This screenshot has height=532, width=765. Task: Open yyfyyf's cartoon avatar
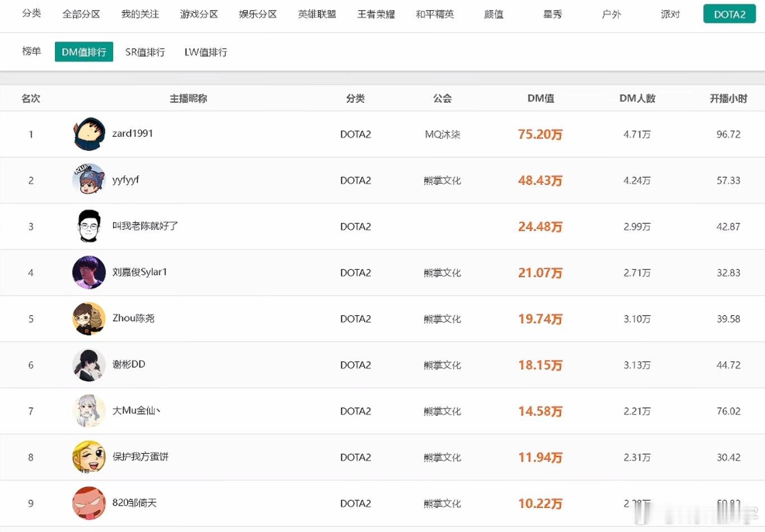[x=89, y=180]
